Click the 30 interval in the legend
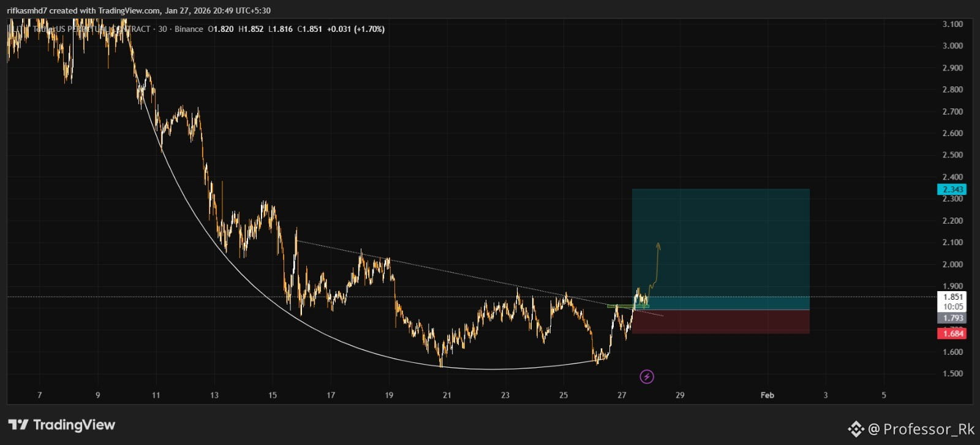The image size is (980, 445). tap(162, 29)
